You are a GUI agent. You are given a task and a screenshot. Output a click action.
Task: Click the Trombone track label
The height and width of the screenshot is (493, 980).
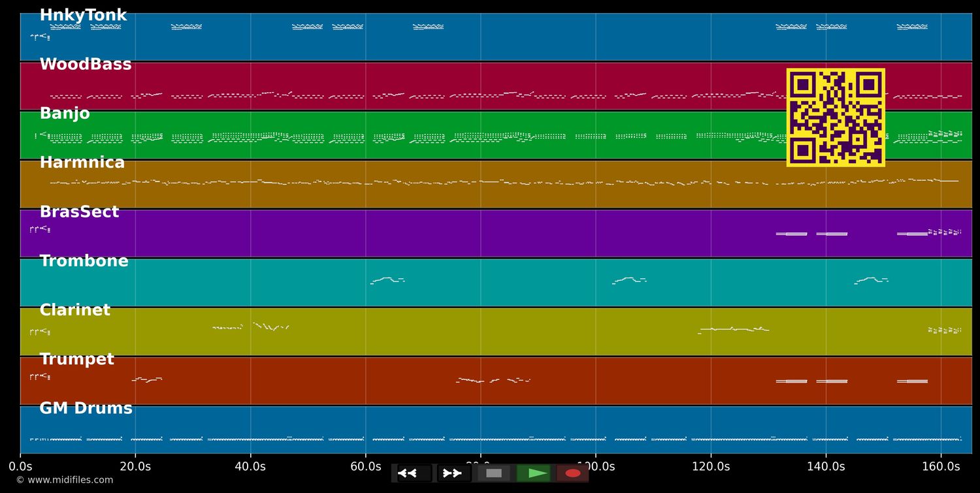(x=84, y=261)
